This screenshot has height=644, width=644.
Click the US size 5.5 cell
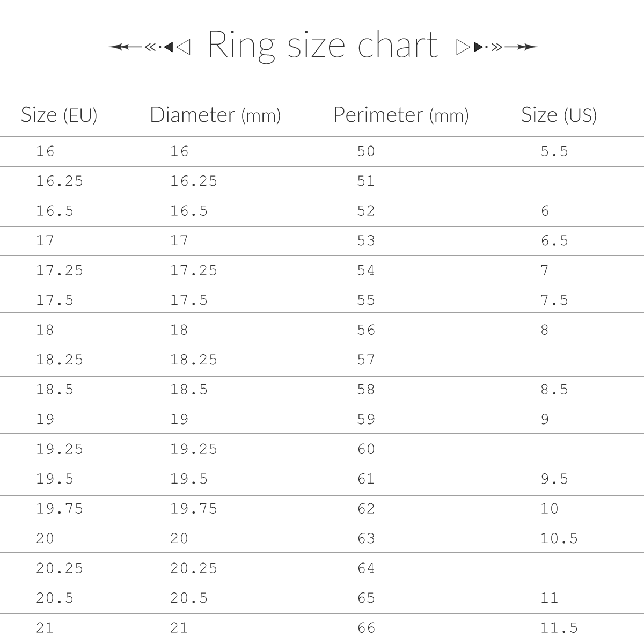[554, 151]
